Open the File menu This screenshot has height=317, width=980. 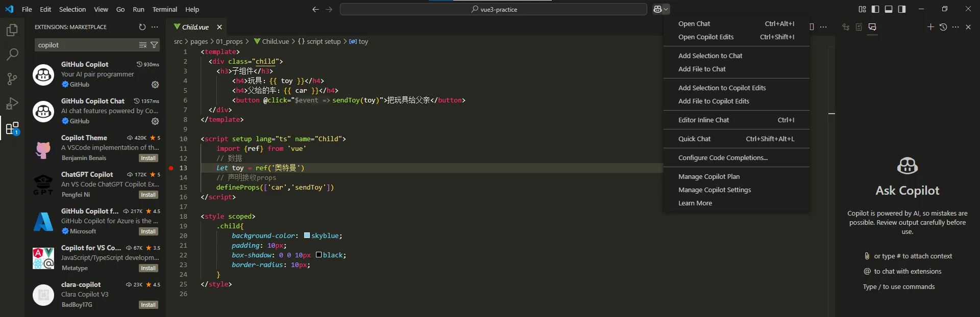click(x=27, y=9)
